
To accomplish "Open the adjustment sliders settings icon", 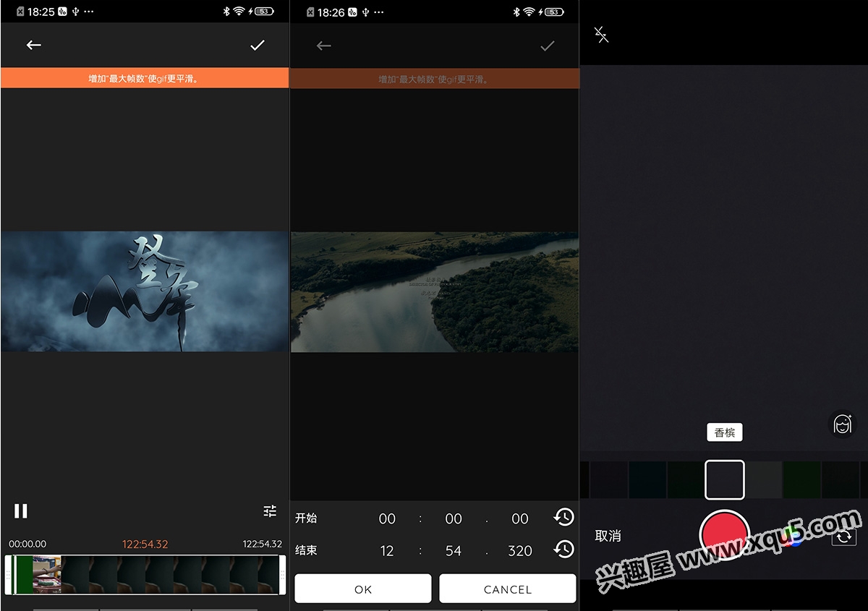I will (270, 511).
